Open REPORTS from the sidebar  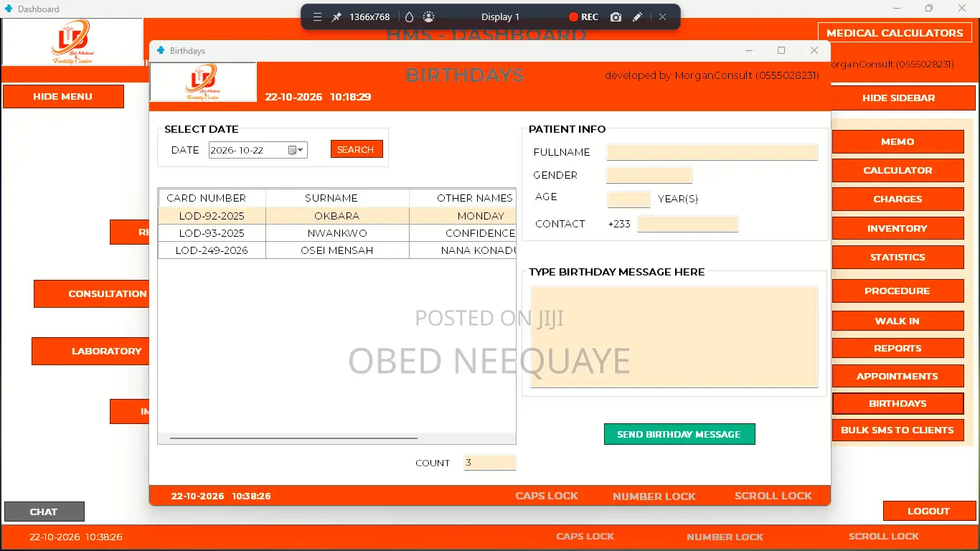[x=897, y=348]
